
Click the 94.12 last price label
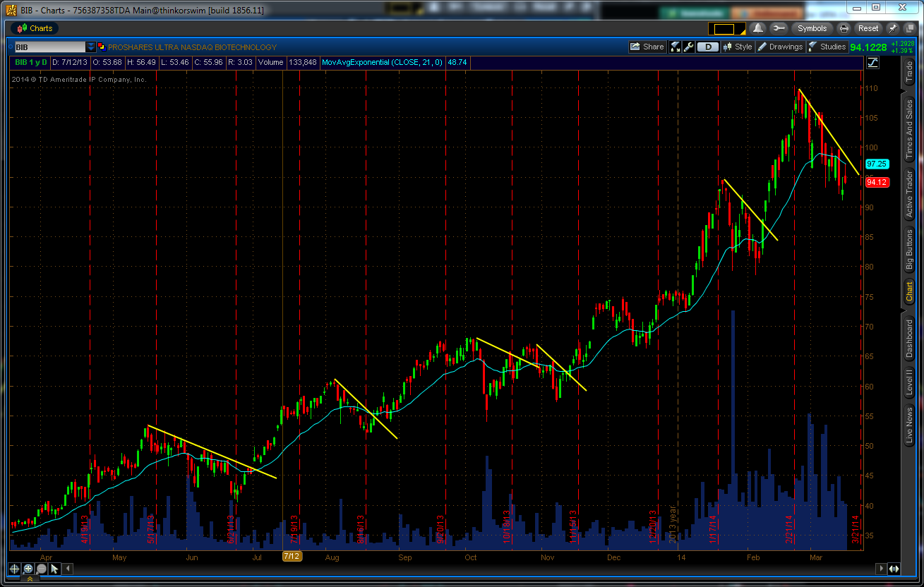[876, 182]
